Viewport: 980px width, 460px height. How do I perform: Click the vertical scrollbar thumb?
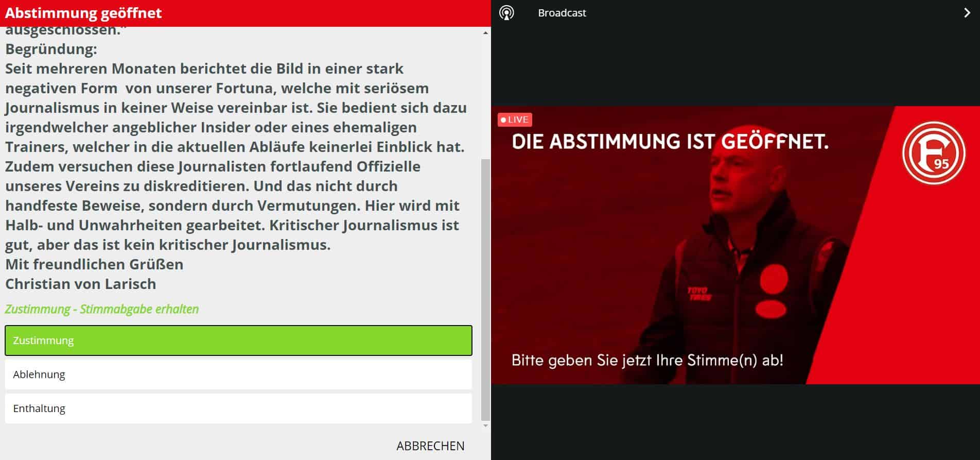coord(485,288)
